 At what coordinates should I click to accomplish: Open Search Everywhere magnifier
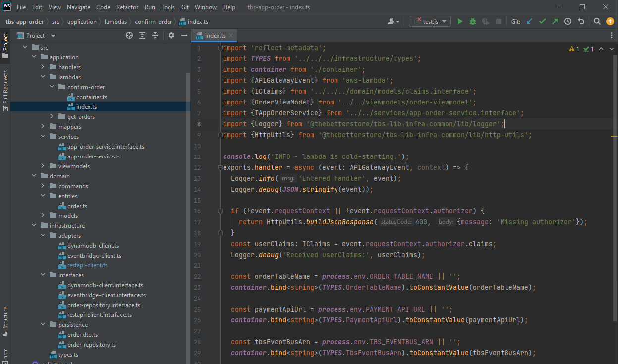click(x=597, y=21)
